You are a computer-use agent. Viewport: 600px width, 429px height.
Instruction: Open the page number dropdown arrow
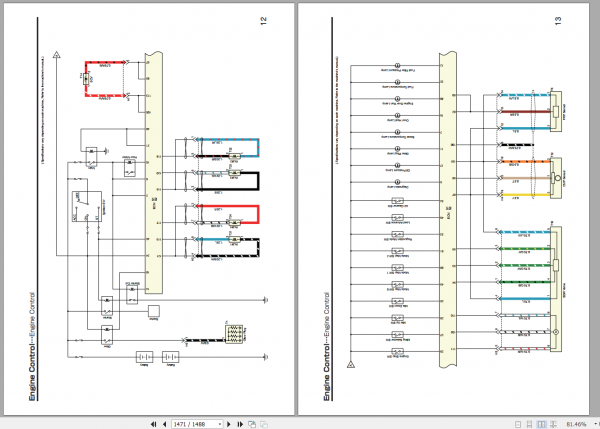point(220,424)
